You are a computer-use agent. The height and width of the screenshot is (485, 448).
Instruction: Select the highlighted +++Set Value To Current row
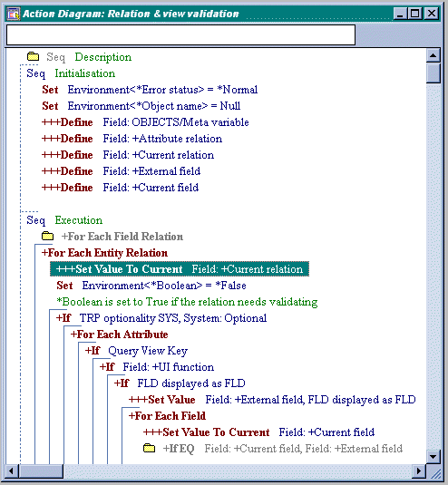180,269
